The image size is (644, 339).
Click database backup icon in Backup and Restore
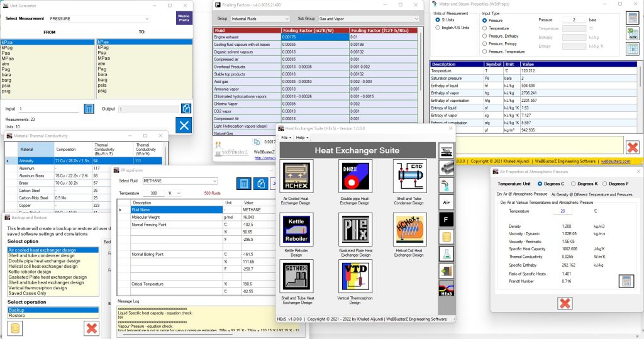[x=15, y=328]
